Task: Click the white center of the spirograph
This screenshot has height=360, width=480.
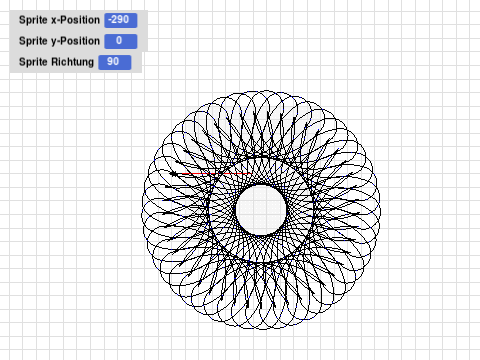Action: [261, 210]
